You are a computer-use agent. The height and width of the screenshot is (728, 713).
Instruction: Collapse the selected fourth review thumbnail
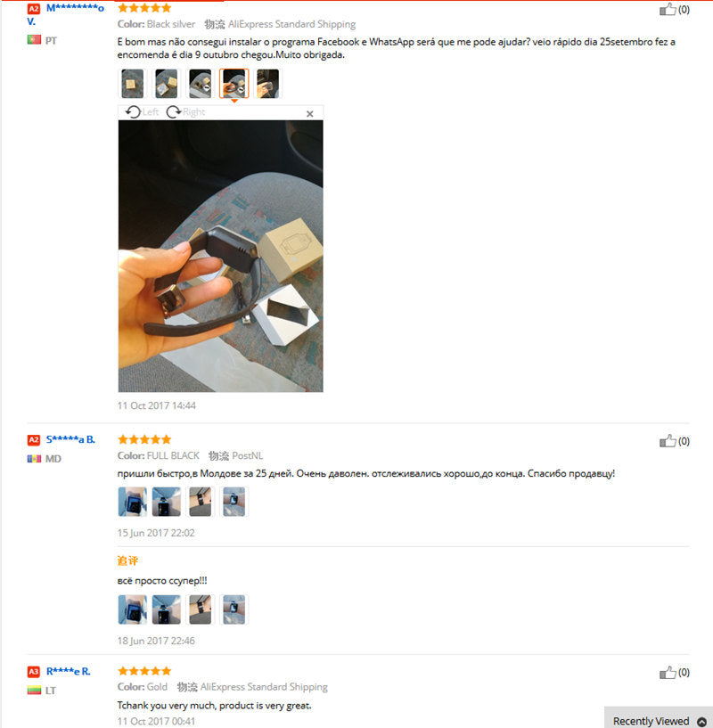(x=234, y=84)
